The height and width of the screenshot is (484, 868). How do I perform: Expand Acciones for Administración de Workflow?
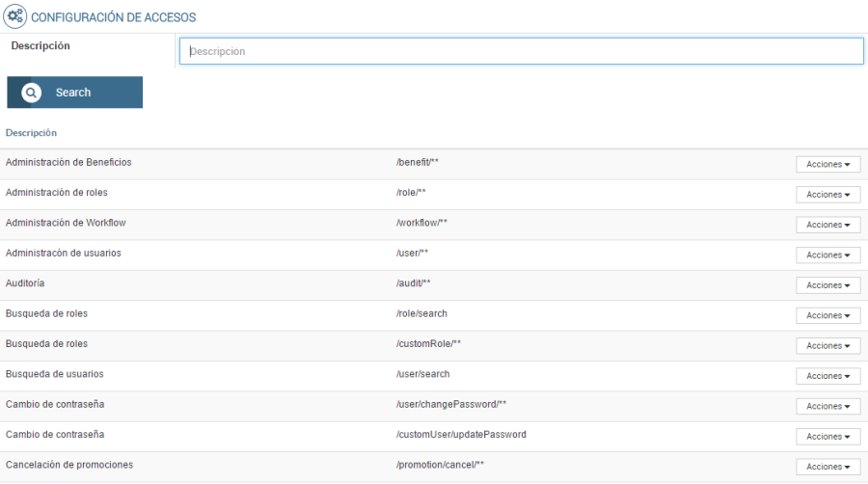coord(827,225)
